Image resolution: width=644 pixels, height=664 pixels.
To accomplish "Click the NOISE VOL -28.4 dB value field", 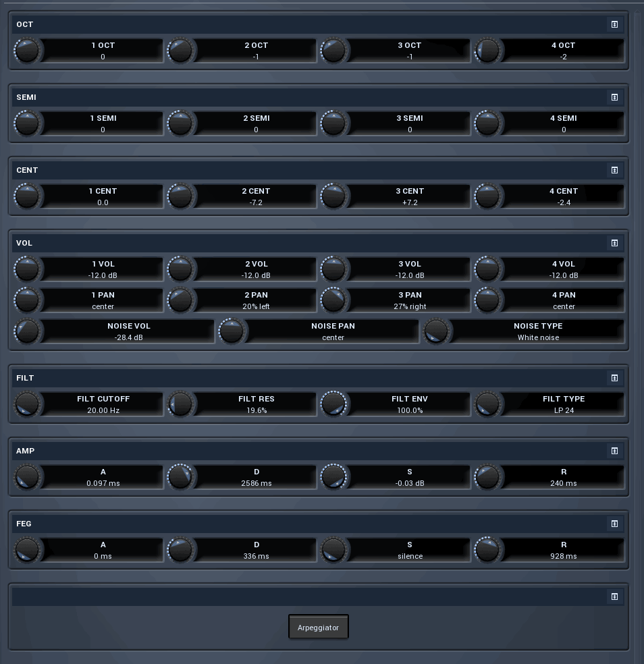I will coord(128,331).
